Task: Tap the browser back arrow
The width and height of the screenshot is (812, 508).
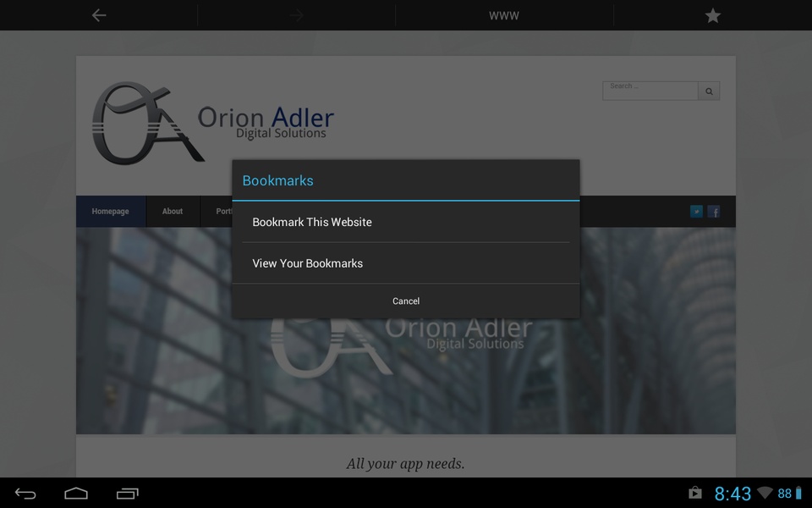Action: [x=99, y=15]
